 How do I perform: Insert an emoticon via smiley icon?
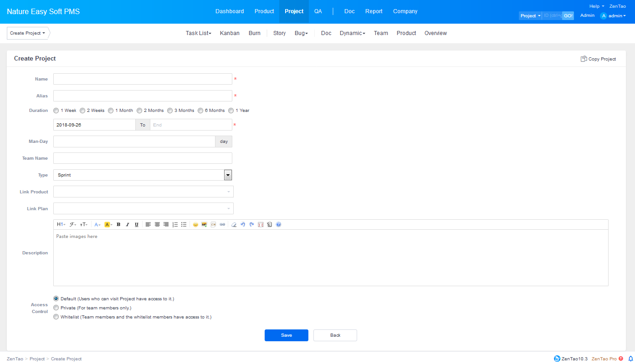[x=195, y=224]
